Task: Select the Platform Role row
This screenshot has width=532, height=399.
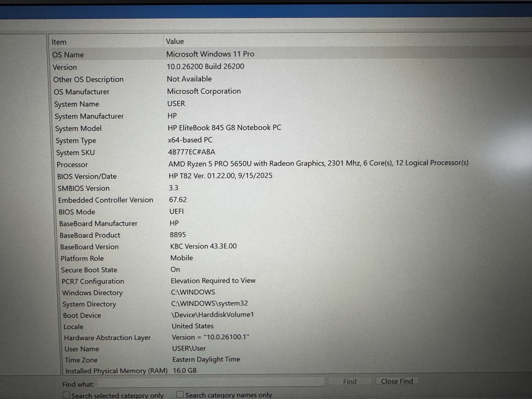Action: click(82, 258)
